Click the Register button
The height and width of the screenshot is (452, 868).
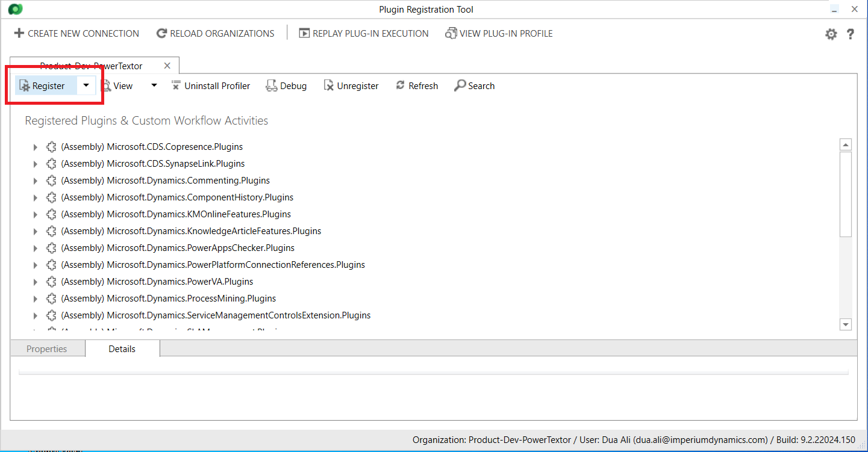(42, 86)
